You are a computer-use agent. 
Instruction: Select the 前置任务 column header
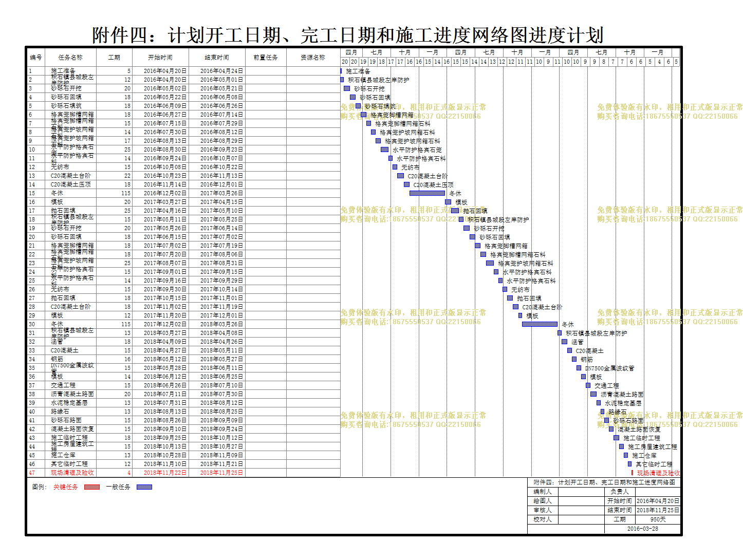[x=266, y=58]
